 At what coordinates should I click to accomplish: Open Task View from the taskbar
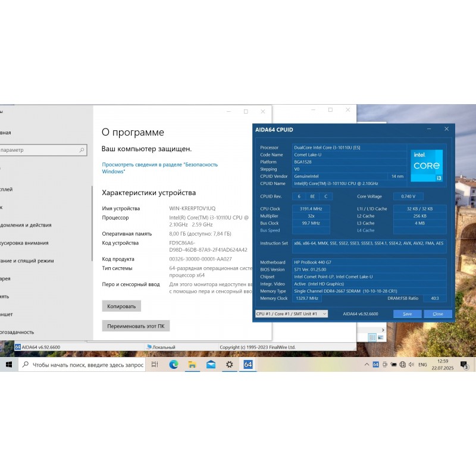155,364
